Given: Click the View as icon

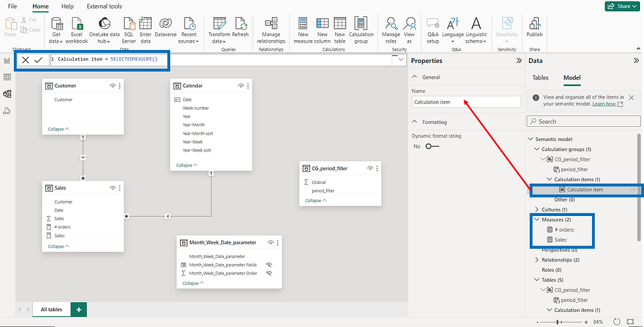Looking at the screenshot, I should [409, 24].
